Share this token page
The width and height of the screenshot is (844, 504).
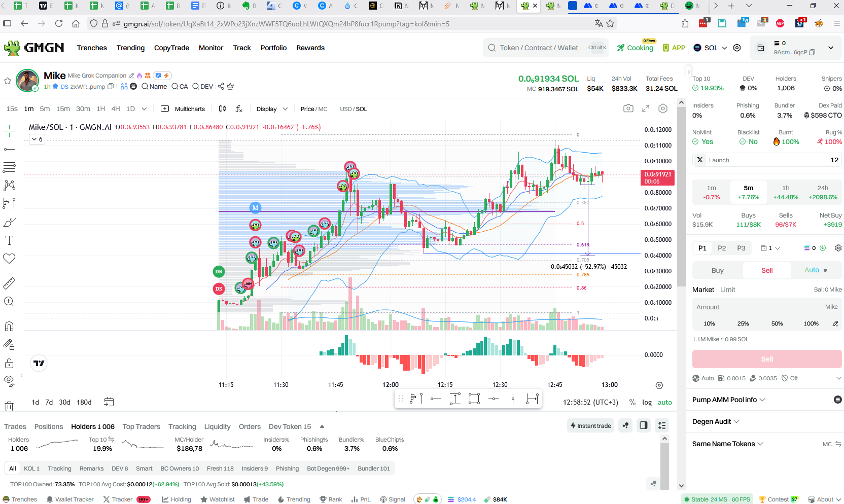221,87
